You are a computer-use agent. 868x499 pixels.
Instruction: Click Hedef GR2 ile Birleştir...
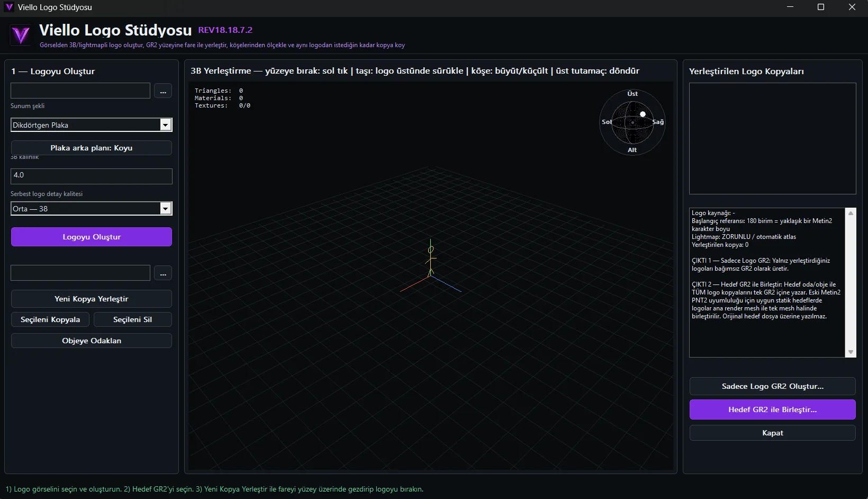[773, 409]
